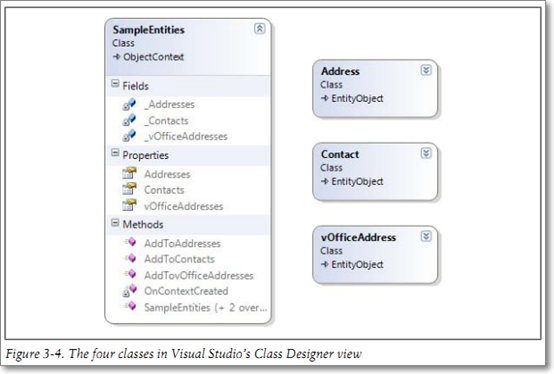Click the Address EntityObject inheritance arrow
The image size is (554, 374).
pyautogui.click(x=325, y=98)
